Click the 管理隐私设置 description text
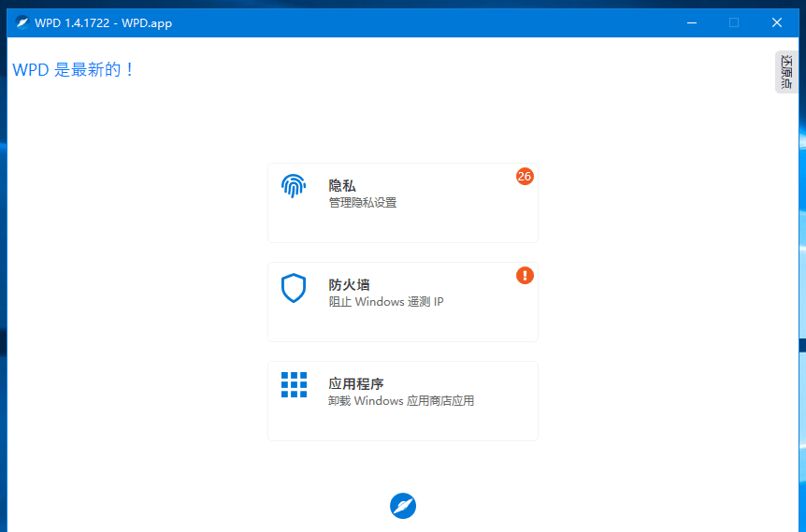The height and width of the screenshot is (532, 806). point(363,203)
